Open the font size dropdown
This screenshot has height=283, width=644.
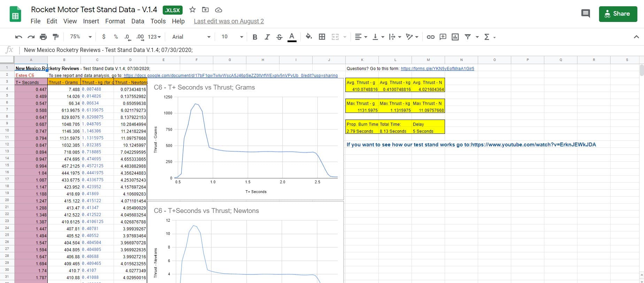(x=232, y=37)
